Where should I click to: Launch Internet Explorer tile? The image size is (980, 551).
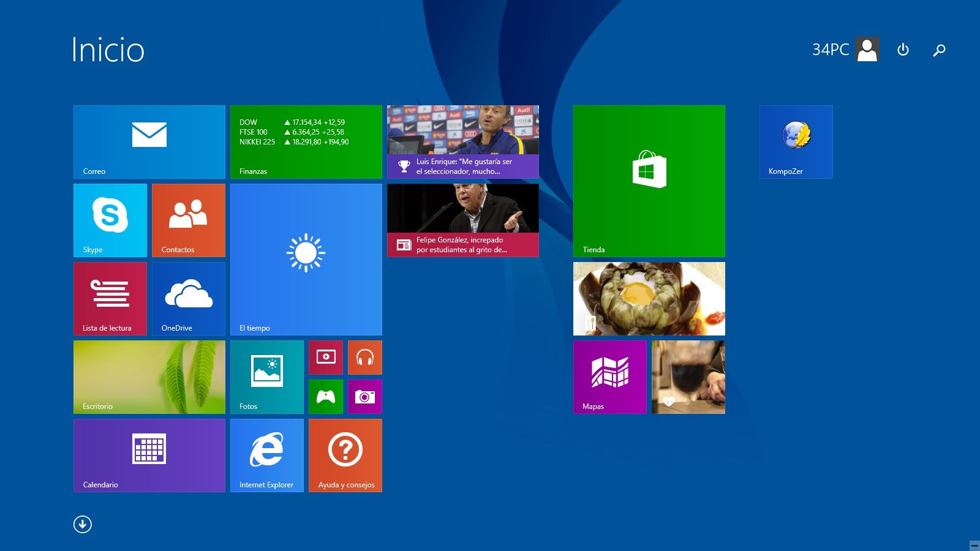[x=266, y=455]
